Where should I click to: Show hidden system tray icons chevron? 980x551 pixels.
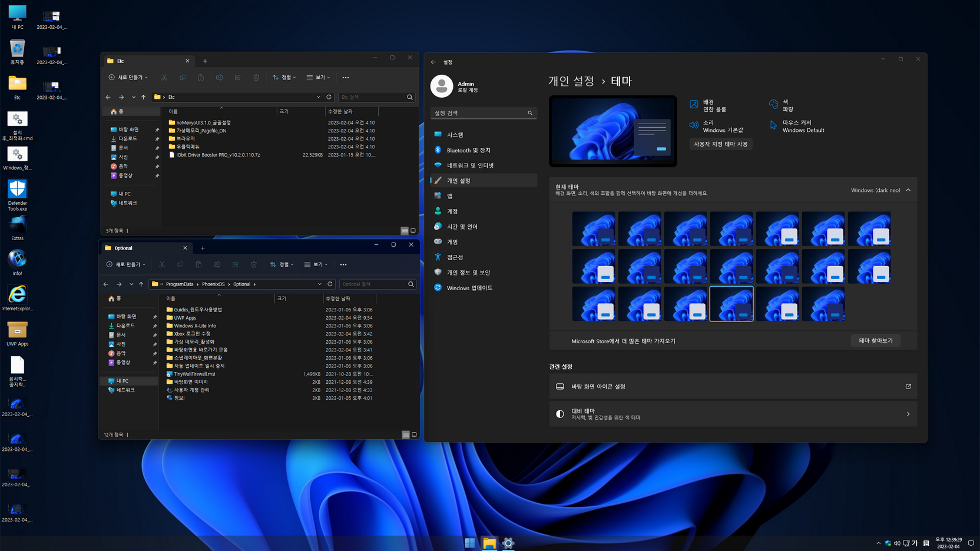tap(879, 543)
